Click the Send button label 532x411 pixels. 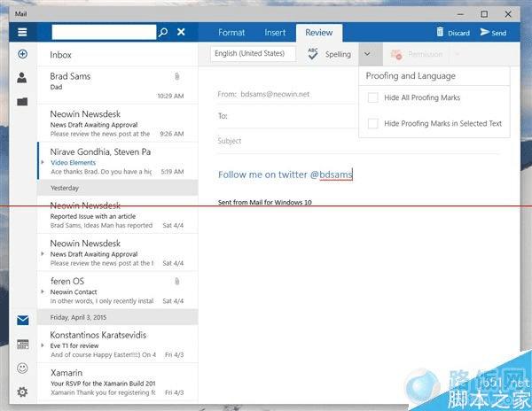tap(498, 33)
